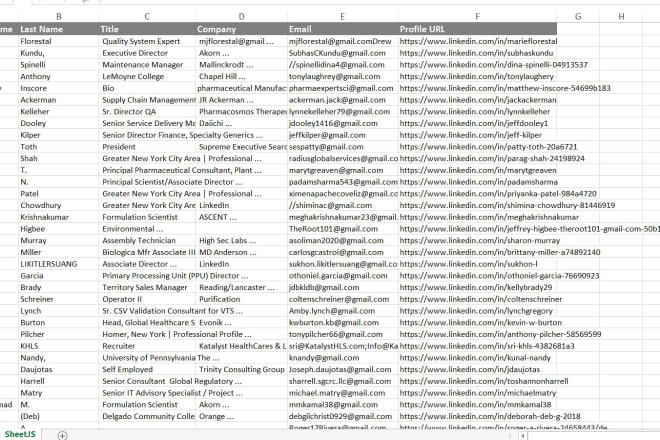Click the Florestal last name cell

tap(59, 41)
